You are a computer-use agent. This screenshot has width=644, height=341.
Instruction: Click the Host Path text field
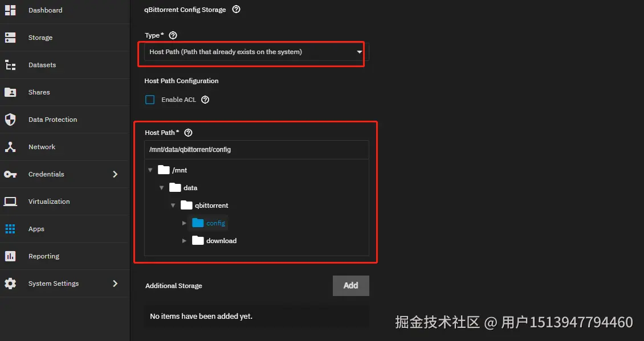coord(256,150)
